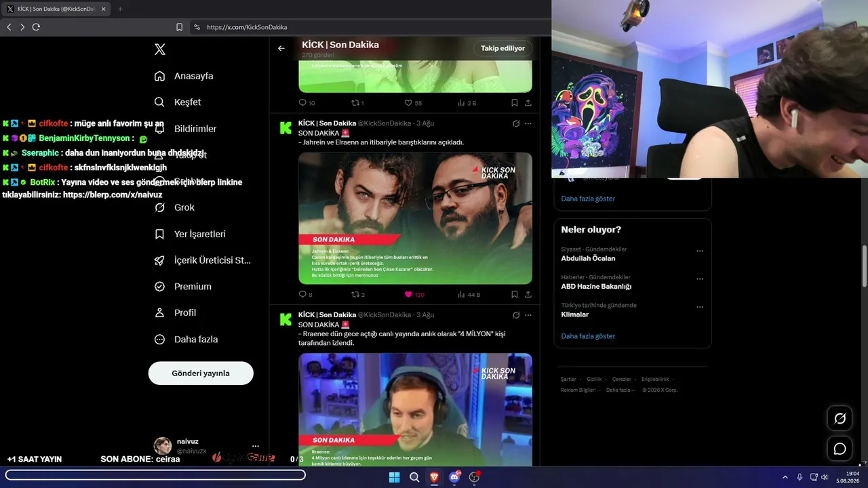The width and height of the screenshot is (868, 488).
Task: Expand Daha fazla in the left sidebar
Action: pos(186,340)
